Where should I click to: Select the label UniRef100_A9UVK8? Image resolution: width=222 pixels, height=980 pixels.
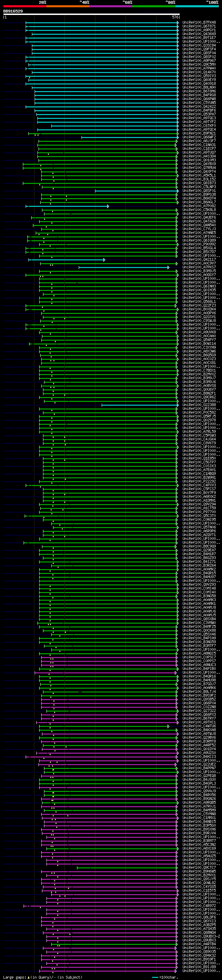(199, 332)
